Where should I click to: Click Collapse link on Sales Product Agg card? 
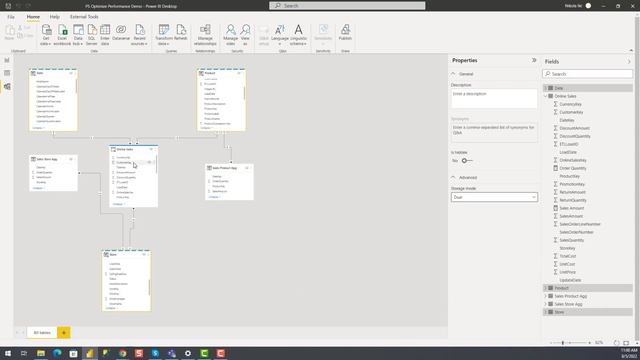(x=214, y=197)
